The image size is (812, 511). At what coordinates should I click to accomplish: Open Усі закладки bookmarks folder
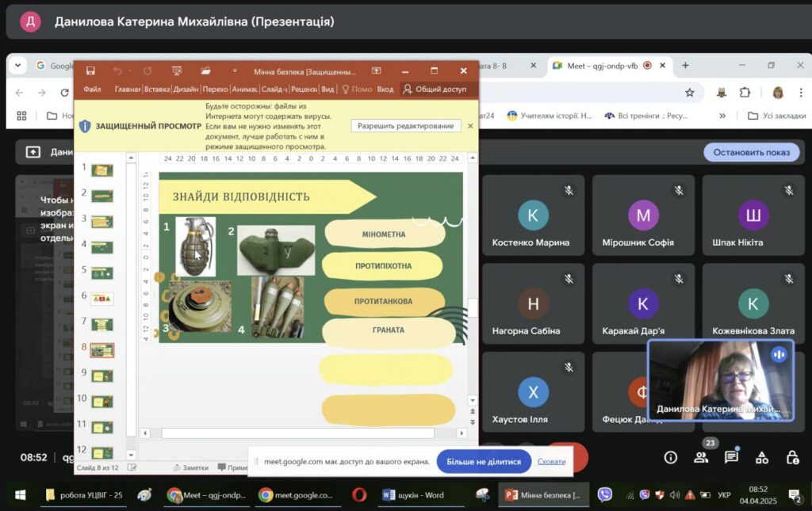pos(777,116)
